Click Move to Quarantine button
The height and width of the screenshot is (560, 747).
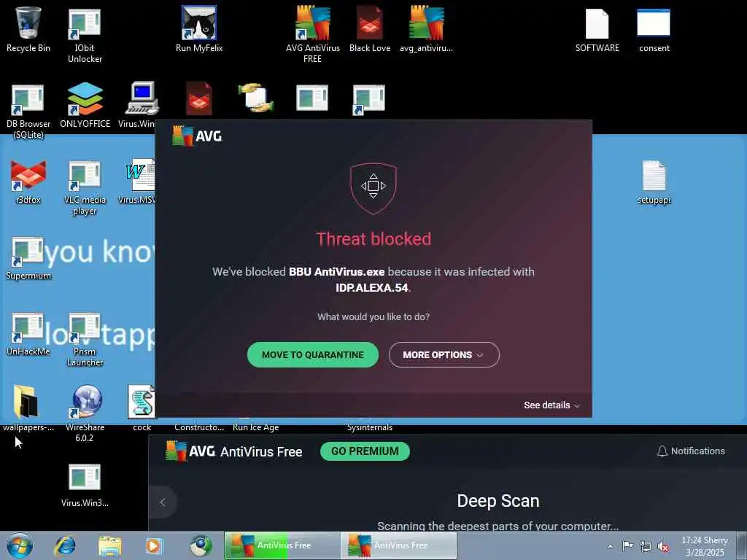312,355
